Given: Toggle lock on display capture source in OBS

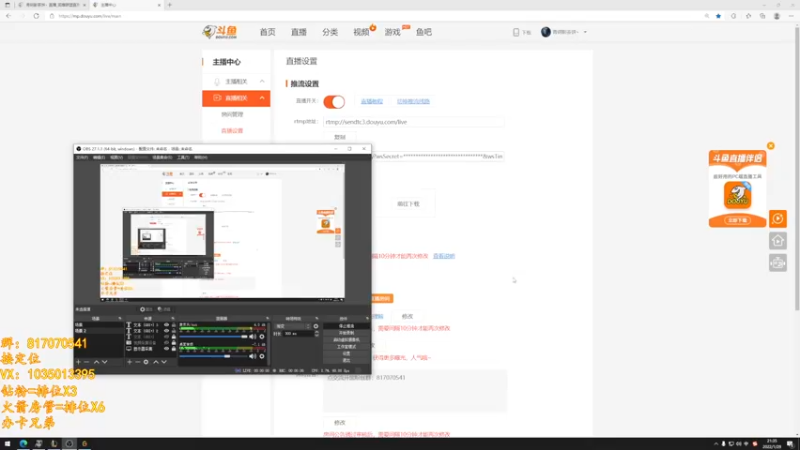Looking at the screenshot, I should pyautogui.click(x=173, y=349).
